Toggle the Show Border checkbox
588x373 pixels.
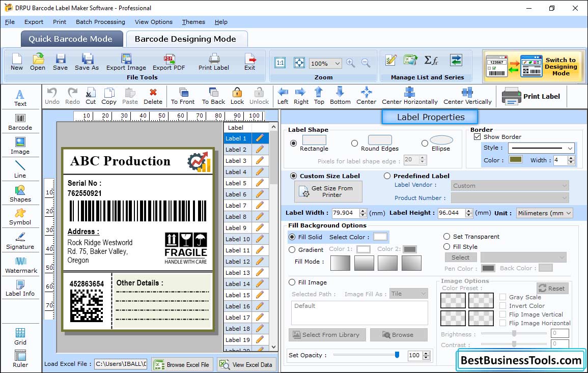pos(477,136)
